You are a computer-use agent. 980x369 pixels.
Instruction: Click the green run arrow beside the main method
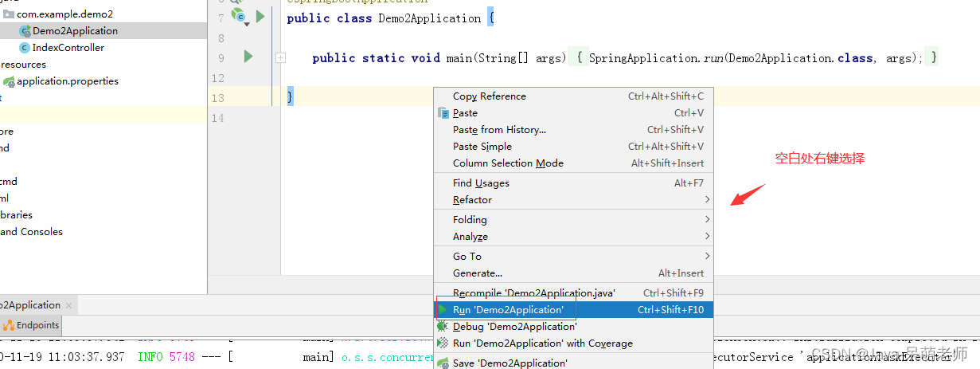tap(248, 56)
